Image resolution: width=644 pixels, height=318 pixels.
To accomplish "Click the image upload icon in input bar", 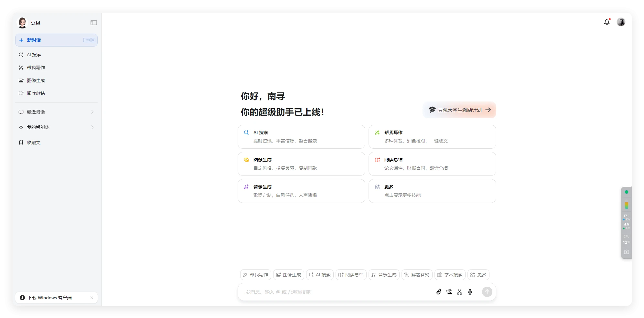I will point(449,292).
